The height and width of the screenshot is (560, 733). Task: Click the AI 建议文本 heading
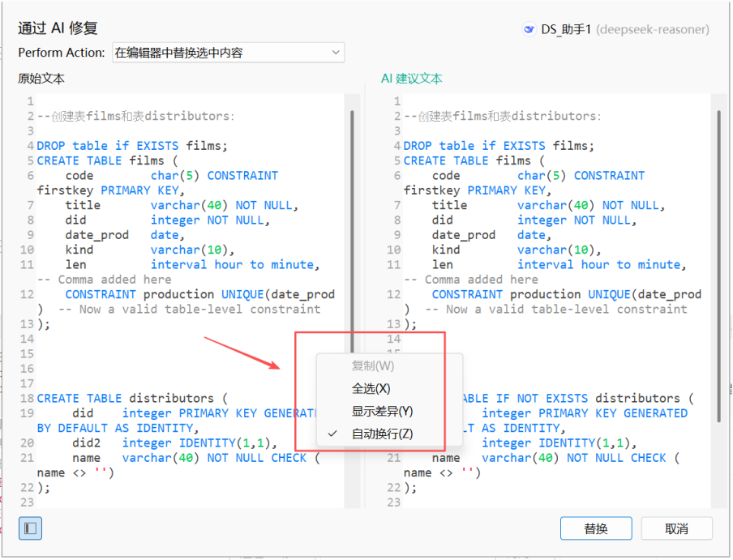[x=412, y=79]
